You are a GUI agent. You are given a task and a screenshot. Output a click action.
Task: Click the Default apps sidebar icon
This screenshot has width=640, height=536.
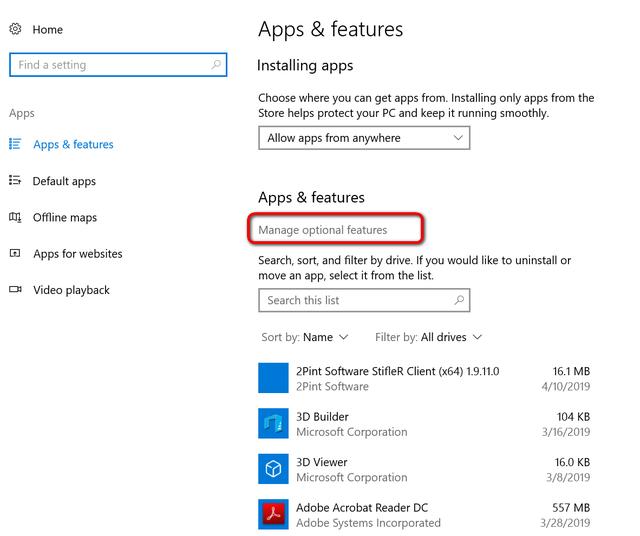pyautogui.click(x=15, y=180)
